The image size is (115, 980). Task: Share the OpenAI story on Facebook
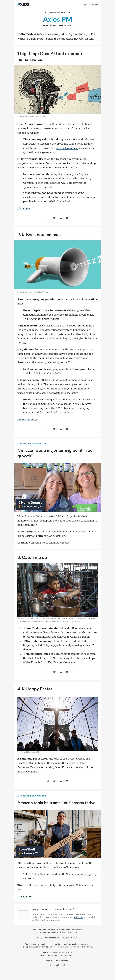48,218
